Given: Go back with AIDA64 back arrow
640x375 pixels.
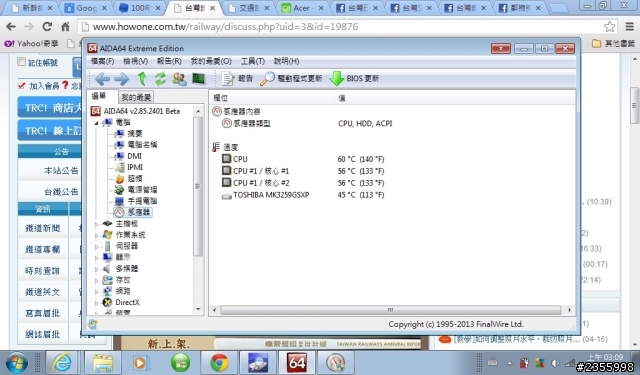Looking at the screenshot, I should 102,78.
